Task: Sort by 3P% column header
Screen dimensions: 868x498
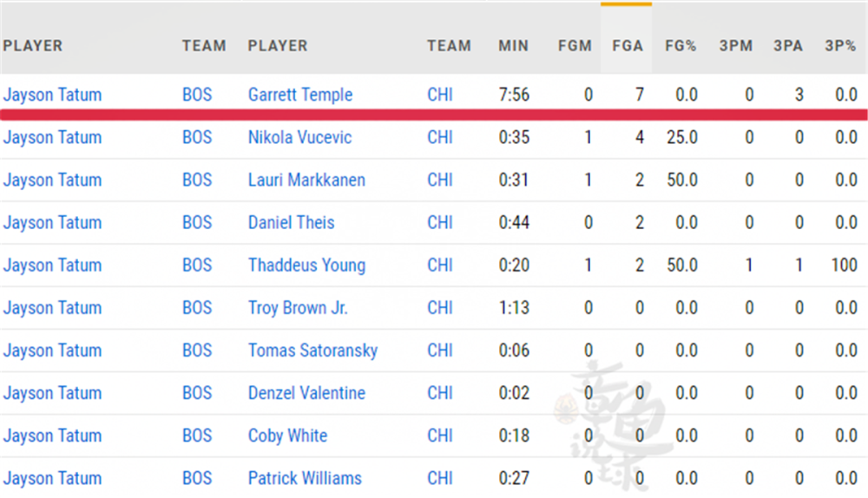Action: [840, 46]
